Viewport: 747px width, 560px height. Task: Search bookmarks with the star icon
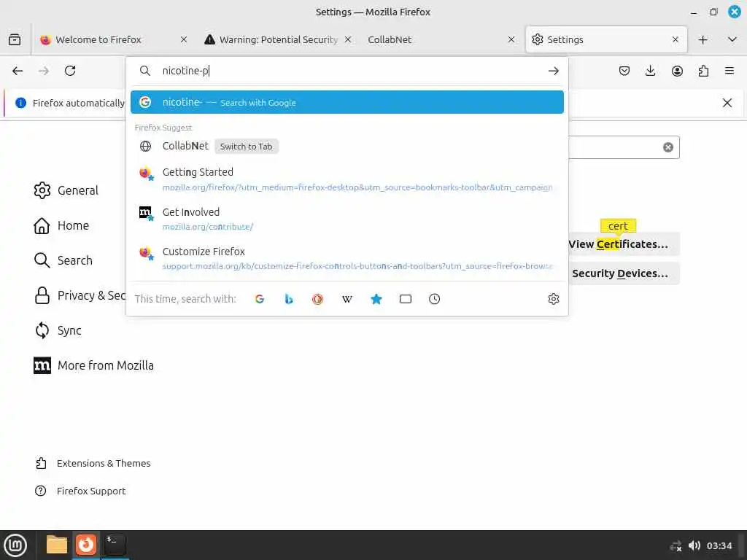pyautogui.click(x=376, y=299)
